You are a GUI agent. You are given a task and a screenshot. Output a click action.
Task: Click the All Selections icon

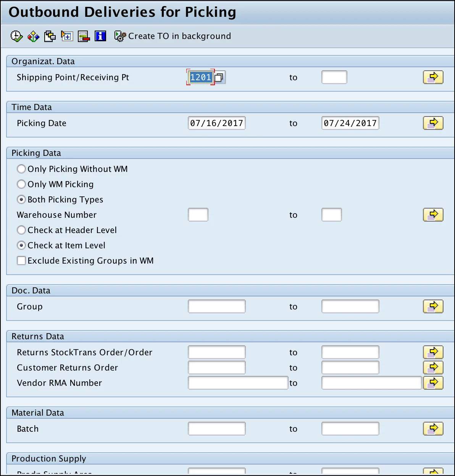point(67,36)
